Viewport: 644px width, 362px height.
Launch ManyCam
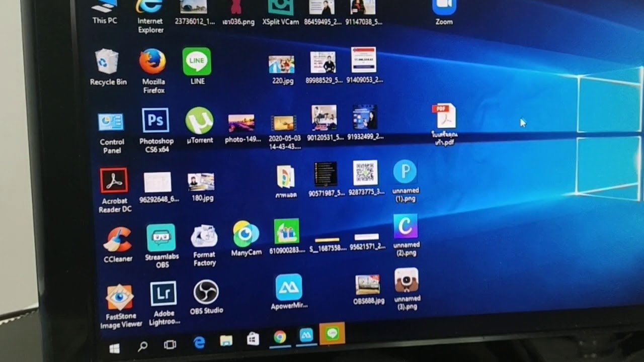pos(246,239)
